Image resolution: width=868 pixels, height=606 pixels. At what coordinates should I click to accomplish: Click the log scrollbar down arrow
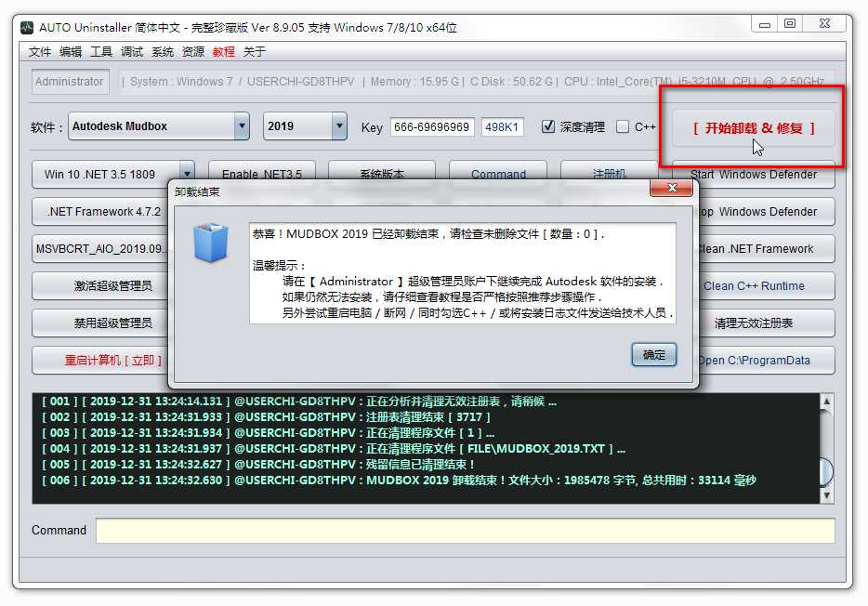point(826,495)
